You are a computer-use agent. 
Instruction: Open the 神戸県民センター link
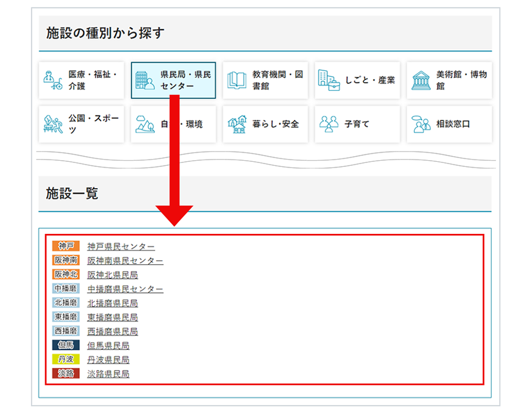tap(120, 246)
